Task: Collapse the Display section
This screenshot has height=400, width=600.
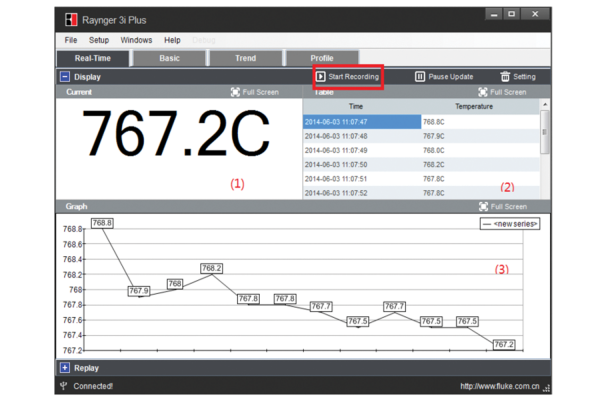Action: 64,76
